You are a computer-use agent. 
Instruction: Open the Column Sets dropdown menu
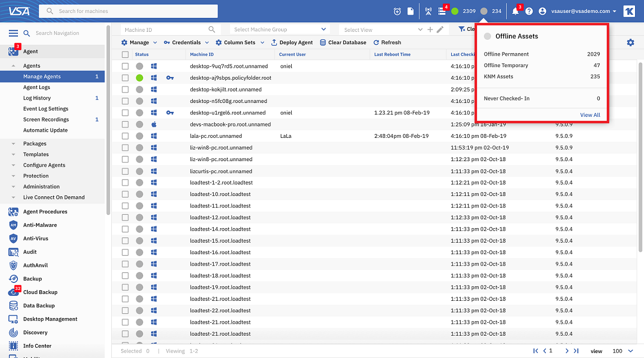click(x=240, y=43)
